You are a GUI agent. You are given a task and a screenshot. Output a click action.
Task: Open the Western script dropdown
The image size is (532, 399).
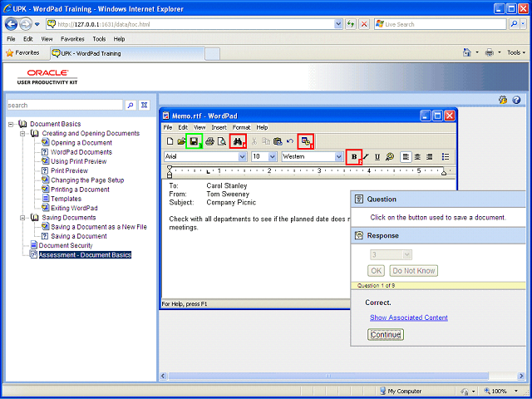point(338,157)
